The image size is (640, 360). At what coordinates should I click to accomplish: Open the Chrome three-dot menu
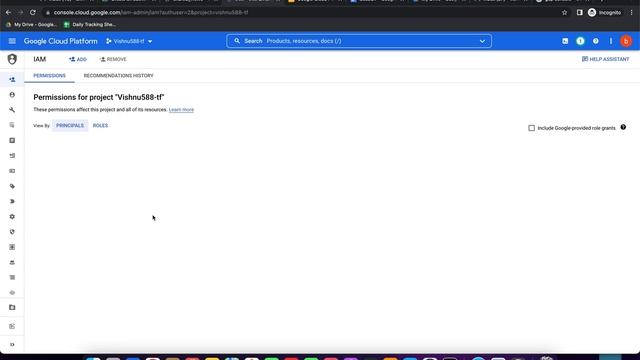(x=631, y=13)
